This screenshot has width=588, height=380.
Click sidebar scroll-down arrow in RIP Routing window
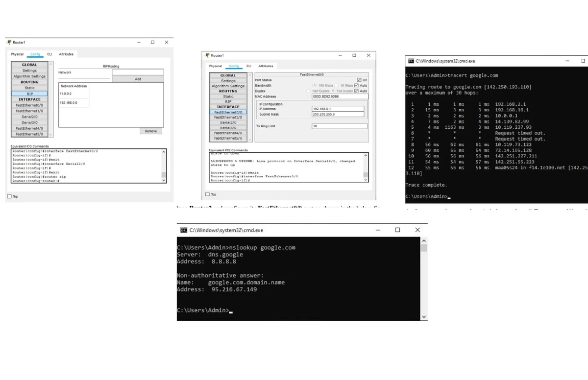click(50, 135)
